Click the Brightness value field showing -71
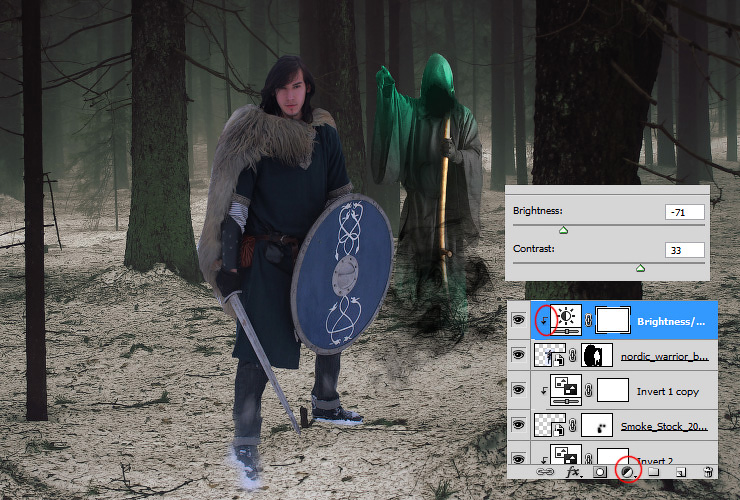740x500 pixels. [685, 212]
